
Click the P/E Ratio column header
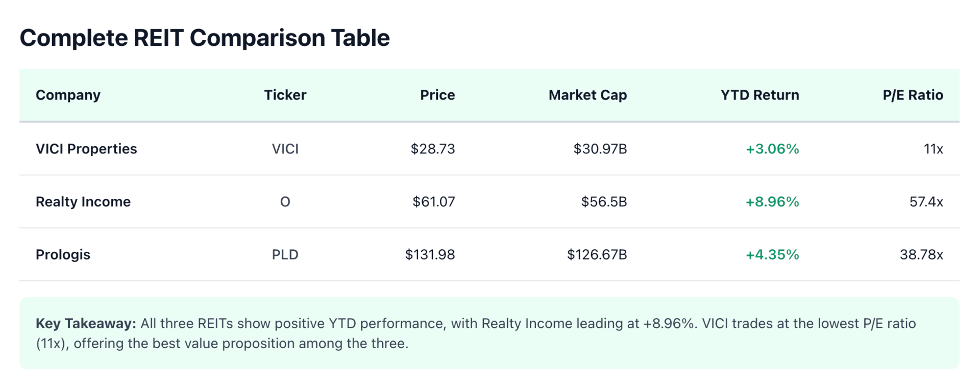tap(912, 95)
